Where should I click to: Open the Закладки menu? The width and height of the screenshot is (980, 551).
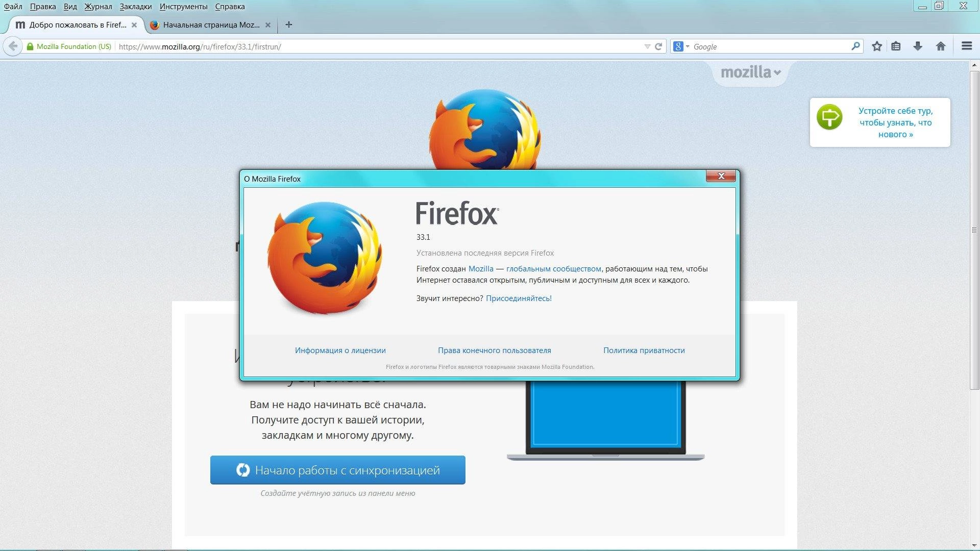pos(136,7)
